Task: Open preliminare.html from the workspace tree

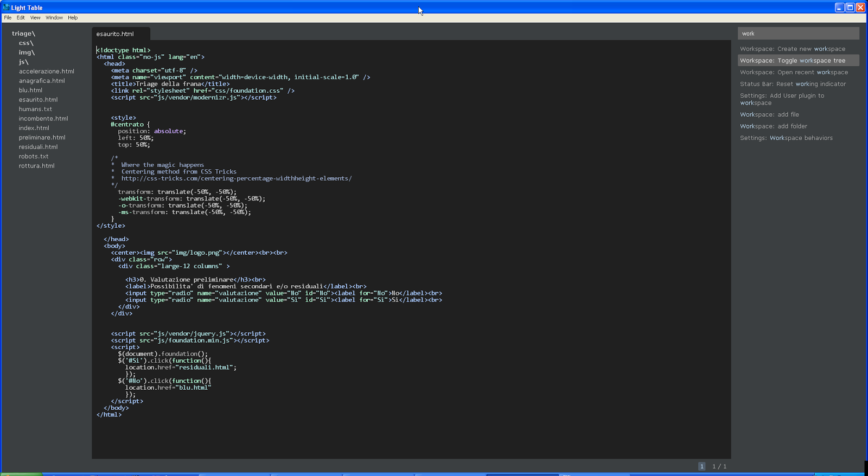Action: [42, 137]
